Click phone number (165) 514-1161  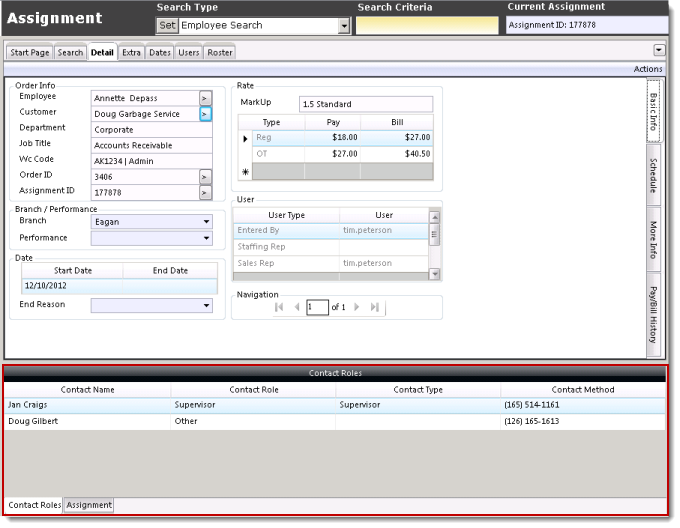pyautogui.click(x=532, y=405)
